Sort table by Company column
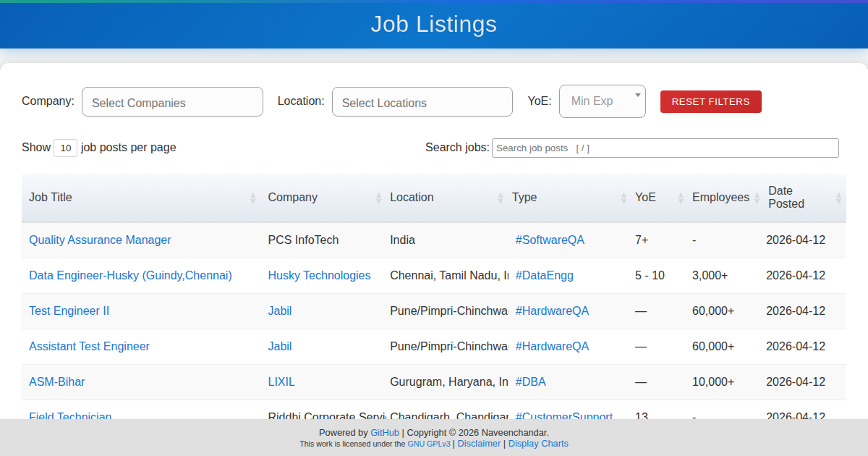 click(292, 197)
